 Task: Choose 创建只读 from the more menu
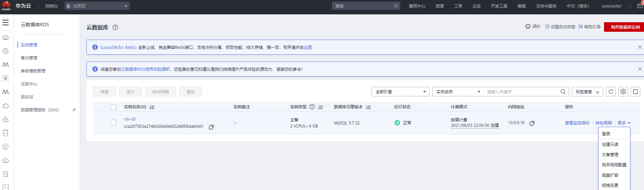point(614,144)
